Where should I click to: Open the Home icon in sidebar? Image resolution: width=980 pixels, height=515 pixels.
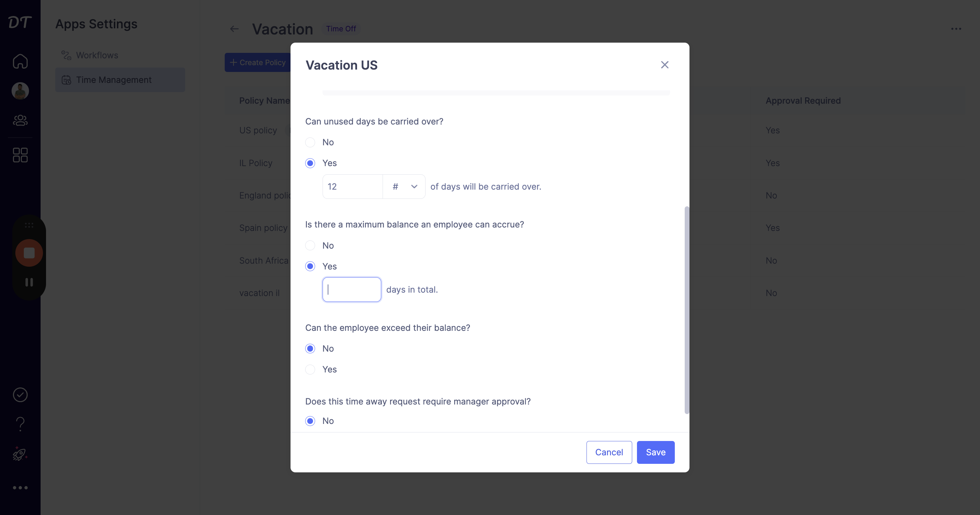coord(20,61)
